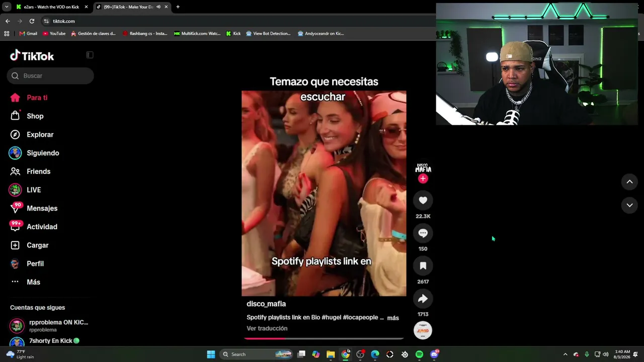Save the video with bookmark icon
This screenshot has height=362, width=644.
423,265
